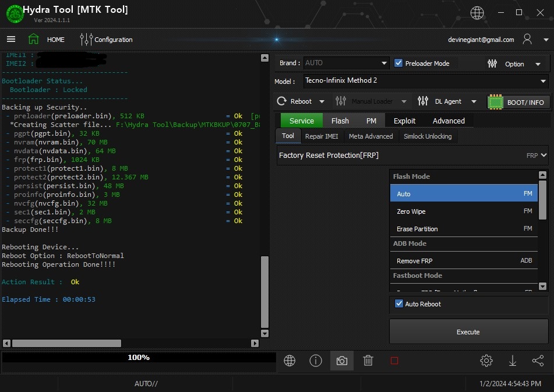The width and height of the screenshot is (554, 392).
Task: Click the Execute button
Action: point(468,331)
